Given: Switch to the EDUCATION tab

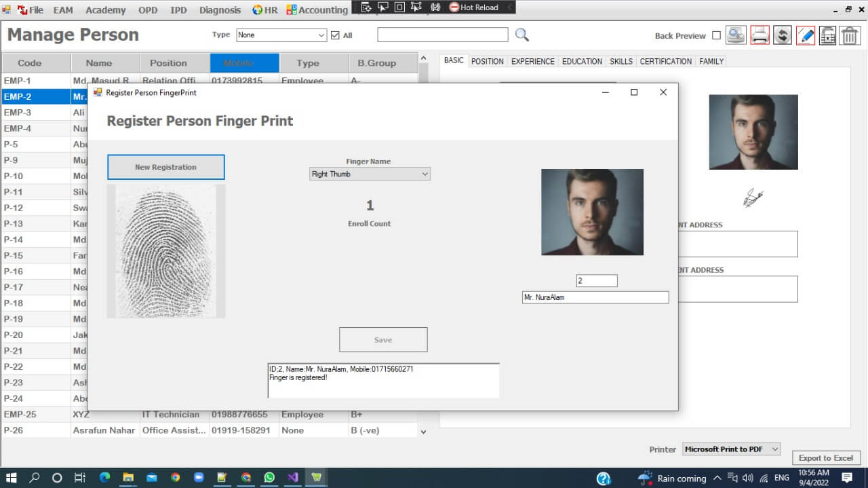Looking at the screenshot, I should [x=582, y=61].
